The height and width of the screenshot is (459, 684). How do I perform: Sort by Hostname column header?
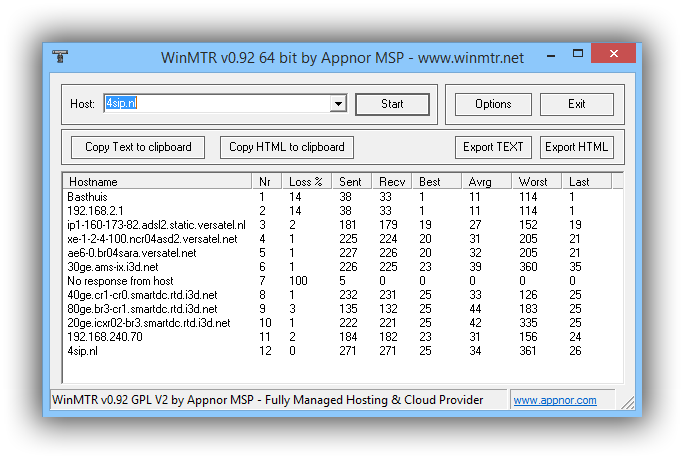pyautogui.click(x=157, y=182)
